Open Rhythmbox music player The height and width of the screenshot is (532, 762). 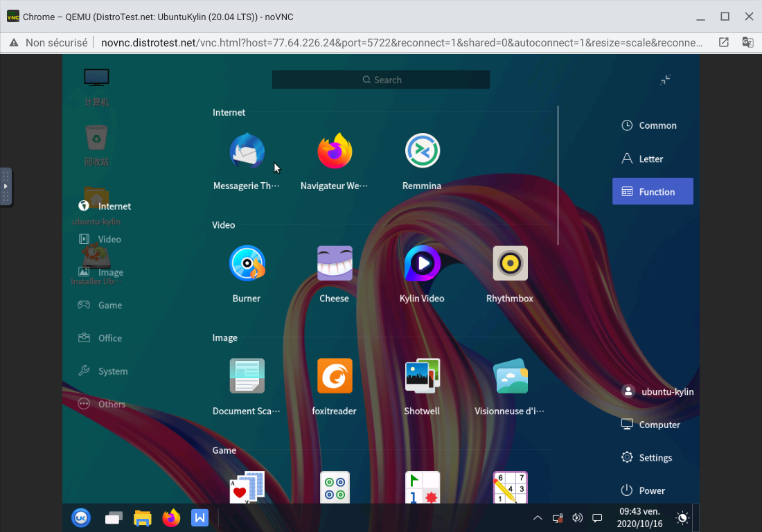pos(510,274)
